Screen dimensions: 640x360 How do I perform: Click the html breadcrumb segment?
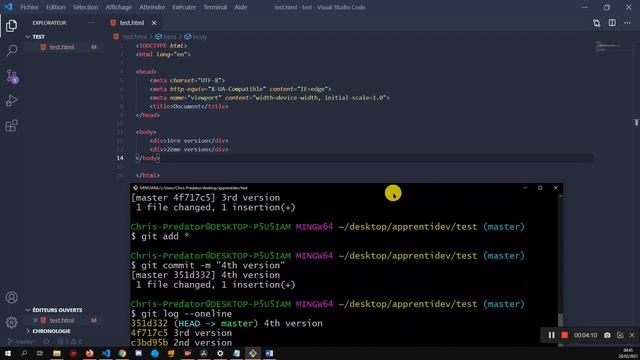166,37
